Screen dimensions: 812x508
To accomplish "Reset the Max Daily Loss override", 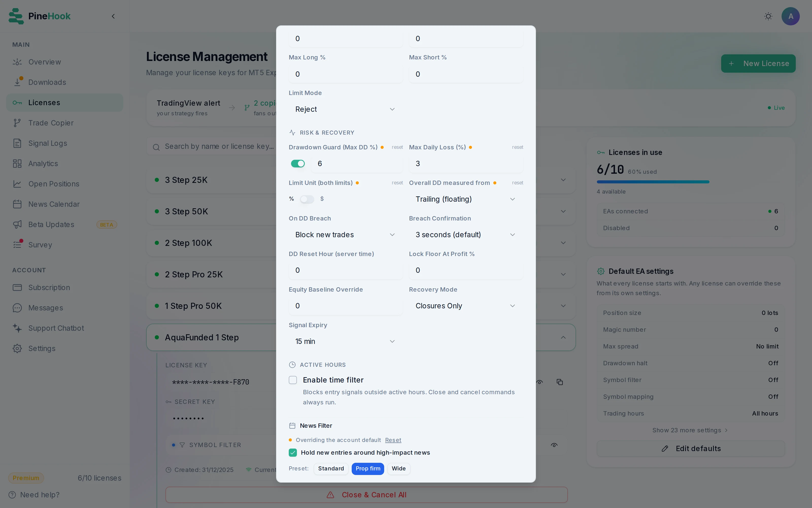I will [x=517, y=147].
